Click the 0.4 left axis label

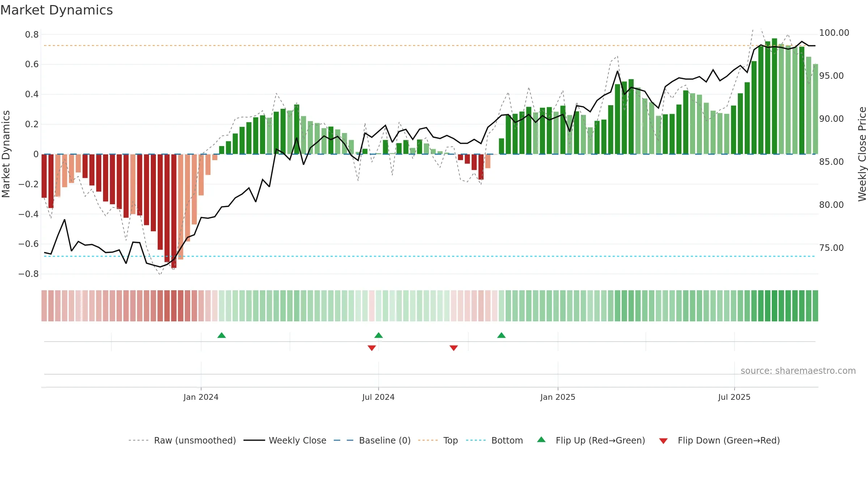[32, 94]
